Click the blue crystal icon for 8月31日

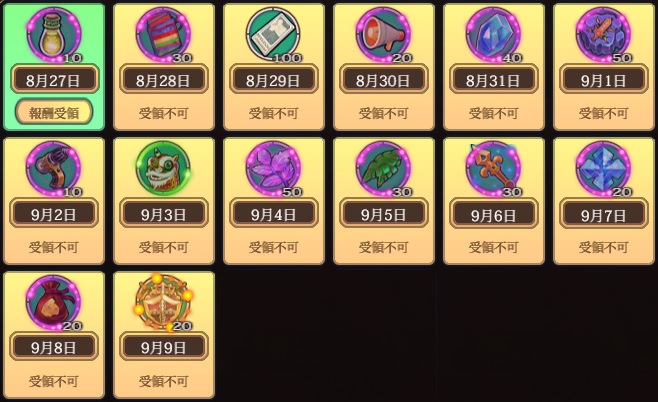494,34
